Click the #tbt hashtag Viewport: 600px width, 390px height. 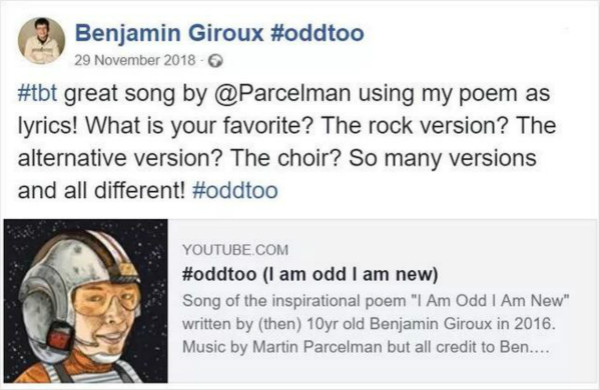[x=38, y=93]
